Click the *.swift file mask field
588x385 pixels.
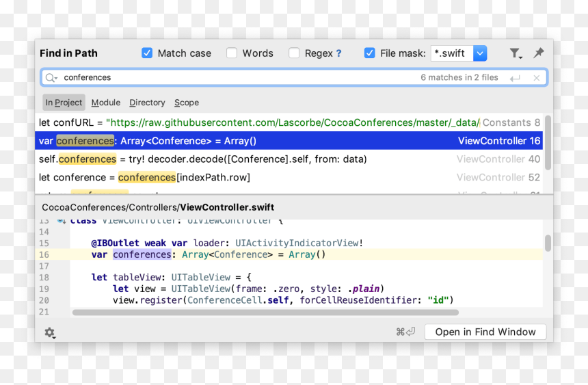pyautogui.click(x=452, y=53)
